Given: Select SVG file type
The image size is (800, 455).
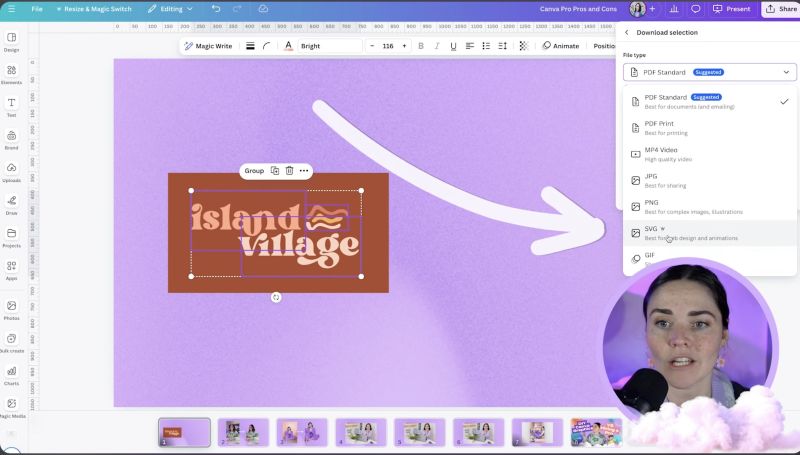Looking at the screenshot, I should pos(709,233).
